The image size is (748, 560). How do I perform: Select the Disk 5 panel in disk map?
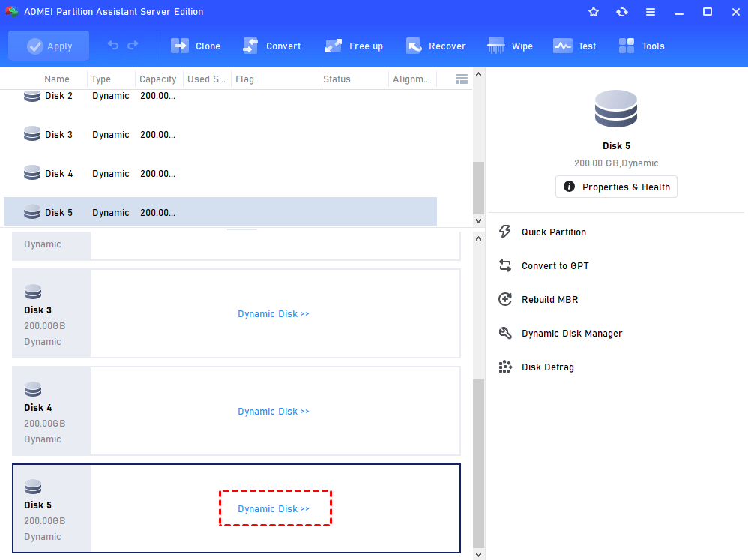(x=236, y=508)
